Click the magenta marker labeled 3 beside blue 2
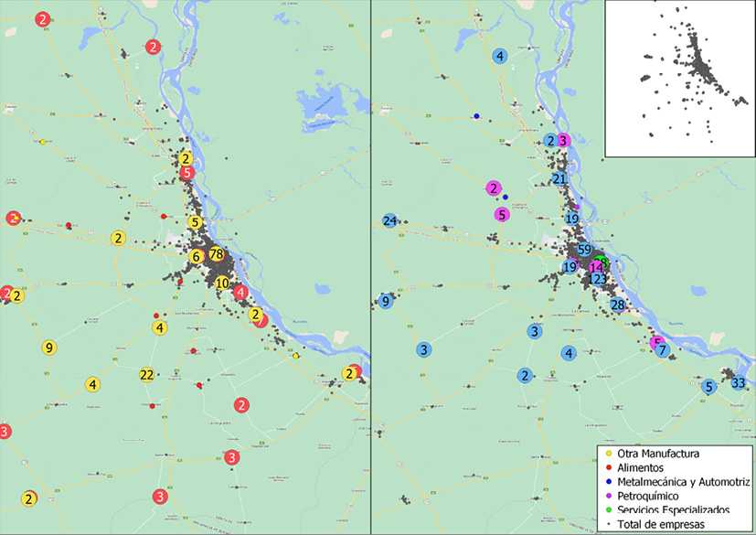Viewport: 756px width, 535px height. pos(564,140)
